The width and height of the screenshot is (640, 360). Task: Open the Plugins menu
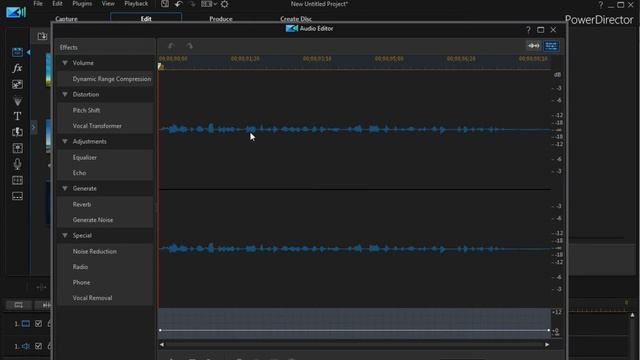tap(82, 4)
